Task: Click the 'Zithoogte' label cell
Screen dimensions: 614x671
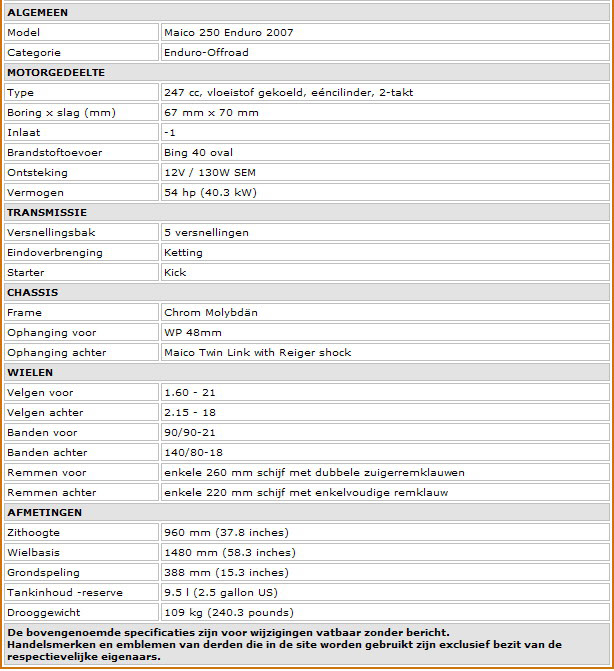Action: (81, 532)
